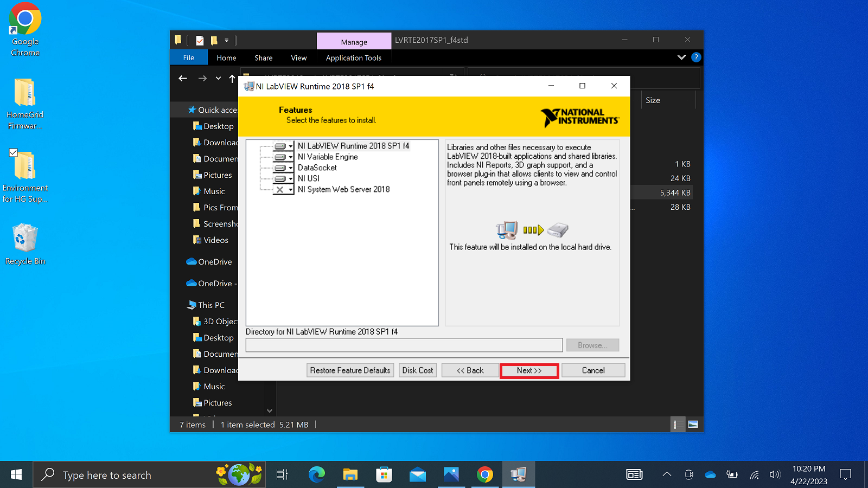The height and width of the screenshot is (488, 868).
Task: Click the Disk Cost button
Action: pos(418,370)
